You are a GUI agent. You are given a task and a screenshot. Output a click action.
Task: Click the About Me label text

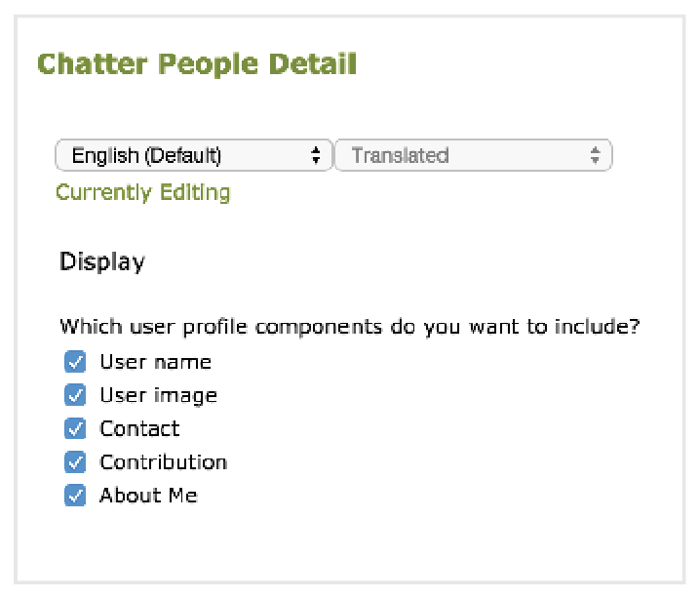click(x=148, y=496)
